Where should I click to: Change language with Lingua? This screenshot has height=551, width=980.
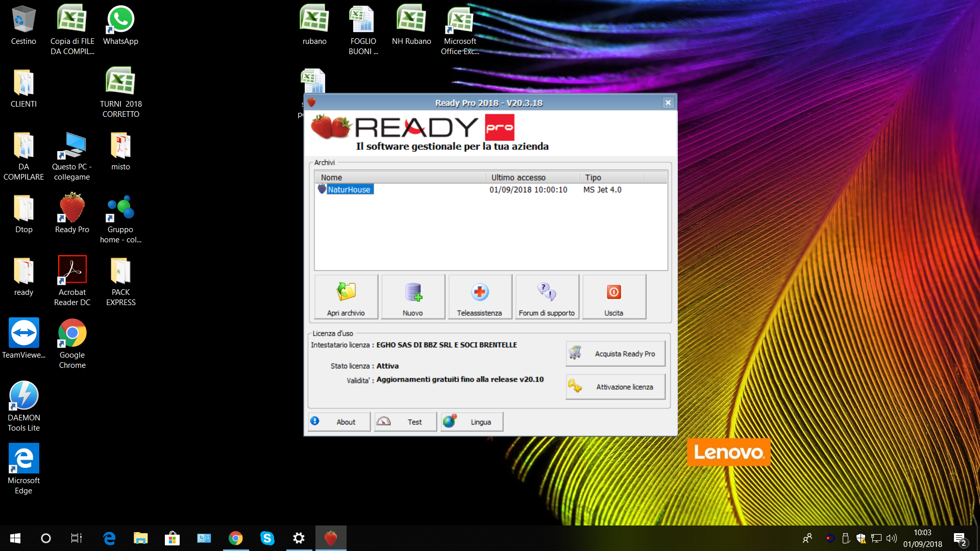coord(472,422)
